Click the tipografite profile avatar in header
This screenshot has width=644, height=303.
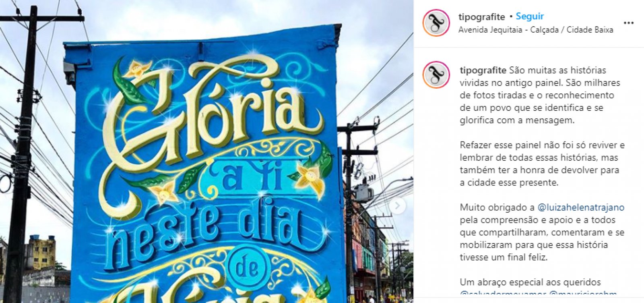point(436,23)
